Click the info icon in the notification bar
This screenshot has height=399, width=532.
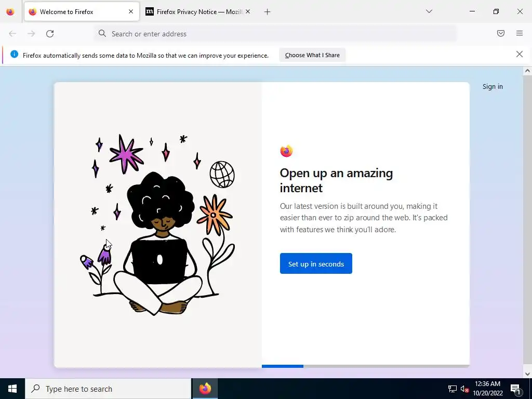pyautogui.click(x=14, y=54)
